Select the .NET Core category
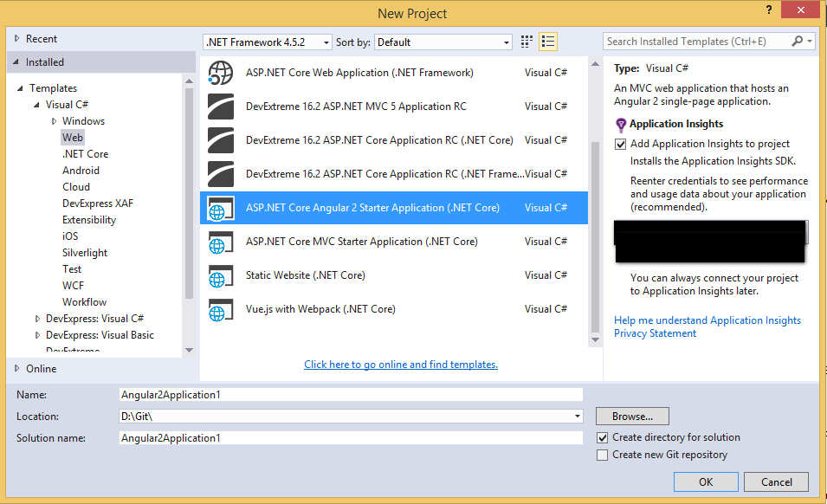827x504 pixels. [x=85, y=154]
